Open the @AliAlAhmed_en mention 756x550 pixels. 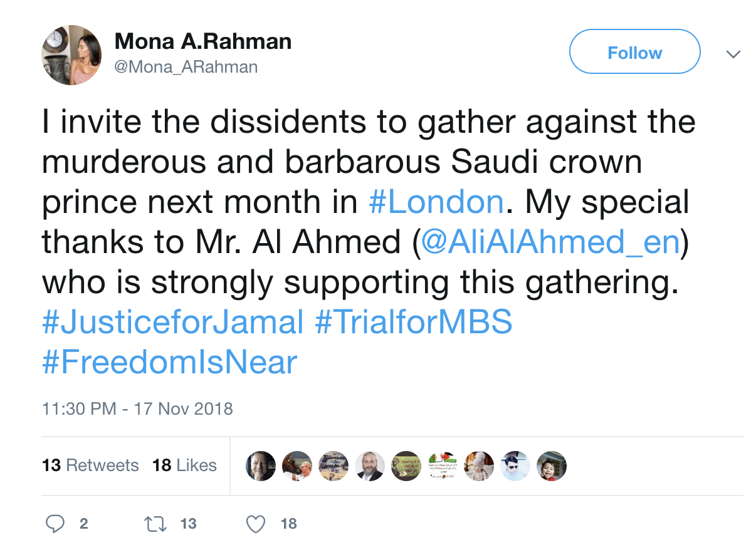(x=550, y=242)
